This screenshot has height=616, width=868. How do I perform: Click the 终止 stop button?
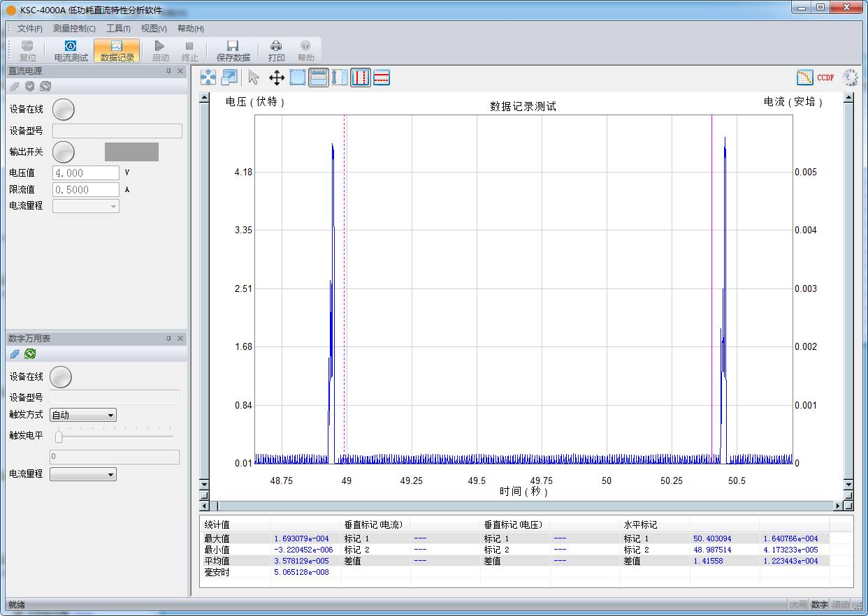click(x=189, y=51)
